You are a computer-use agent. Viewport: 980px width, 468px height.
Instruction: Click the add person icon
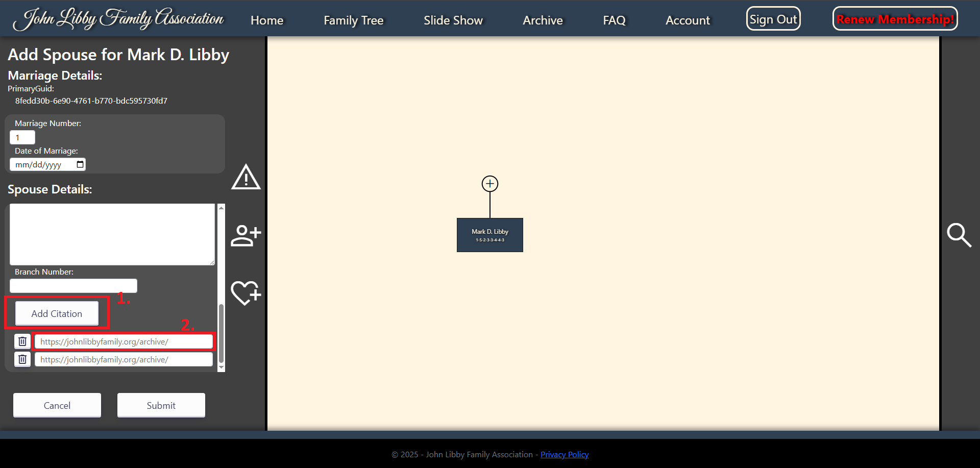(x=246, y=235)
